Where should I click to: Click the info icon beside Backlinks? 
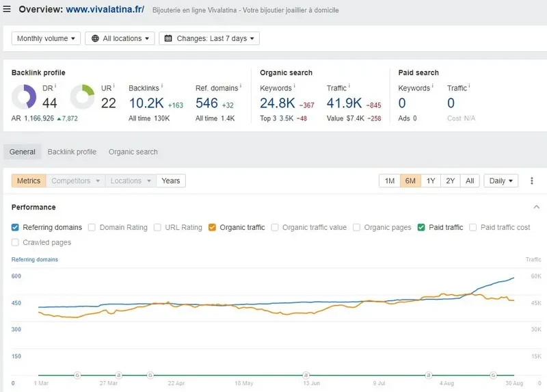pos(162,86)
